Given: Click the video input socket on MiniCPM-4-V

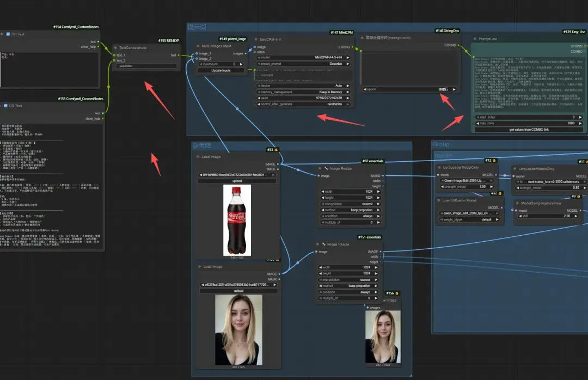Looking at the screenshot, I should click(x=255, y=52).
